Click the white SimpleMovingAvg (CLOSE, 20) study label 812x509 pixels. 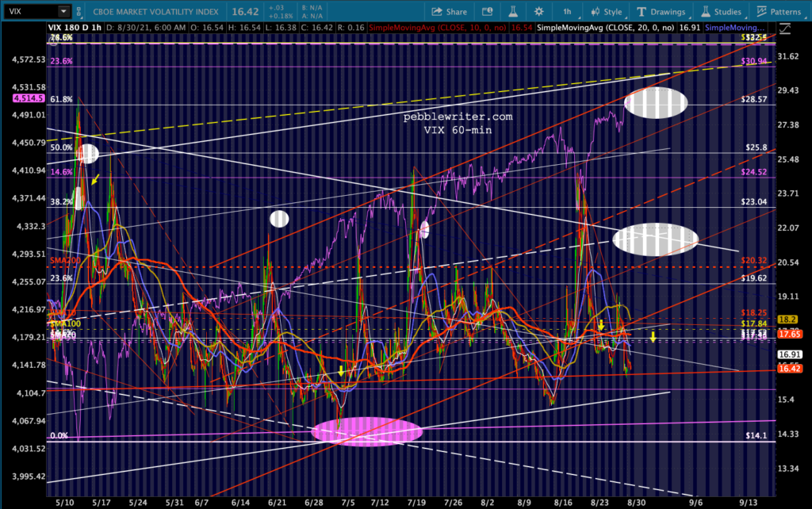[x=605, y=28]
